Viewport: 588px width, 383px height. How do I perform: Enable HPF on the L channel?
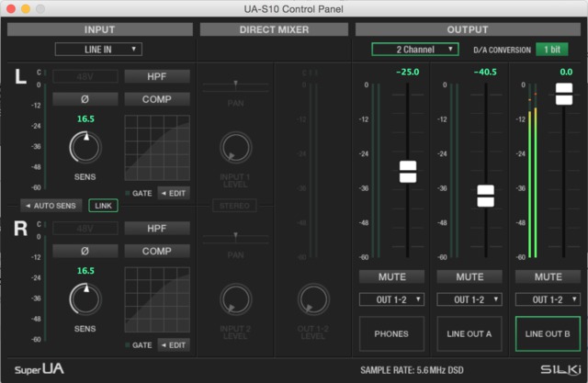[156, 76]
